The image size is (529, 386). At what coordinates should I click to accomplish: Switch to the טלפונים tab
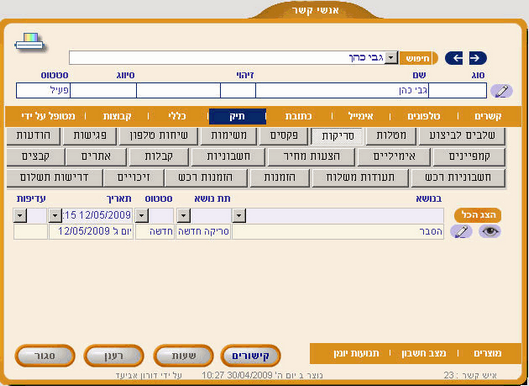coord(424,116)
